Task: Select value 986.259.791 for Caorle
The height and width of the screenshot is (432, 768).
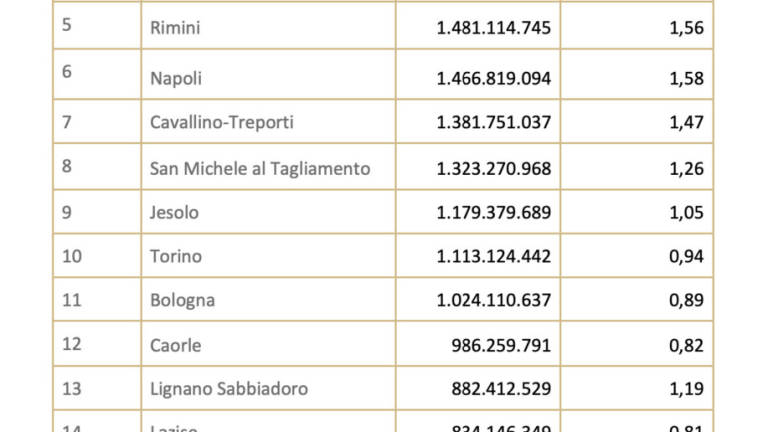Action: (501, 345)
